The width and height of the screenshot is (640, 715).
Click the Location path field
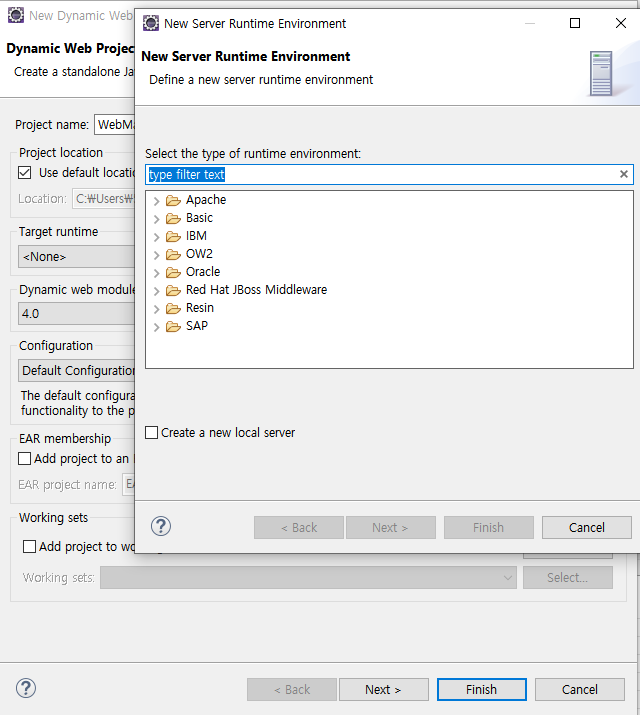coord(103,199)
